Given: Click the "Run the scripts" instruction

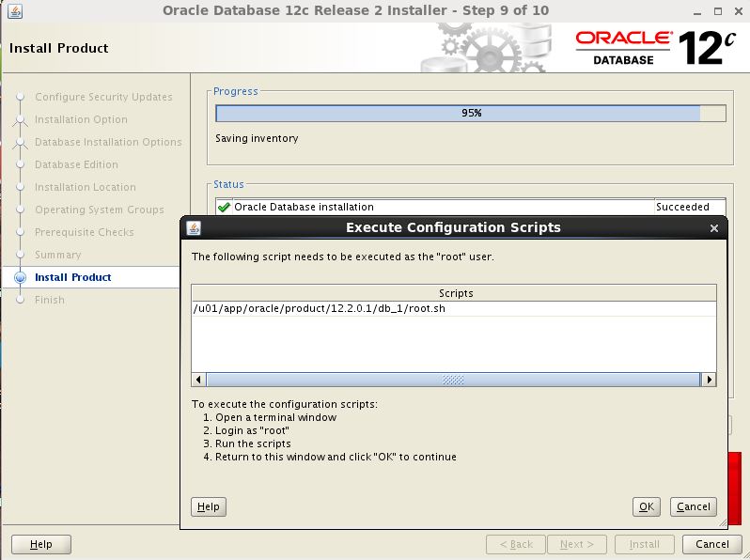Looking at the screenshot, I should 253,443.
